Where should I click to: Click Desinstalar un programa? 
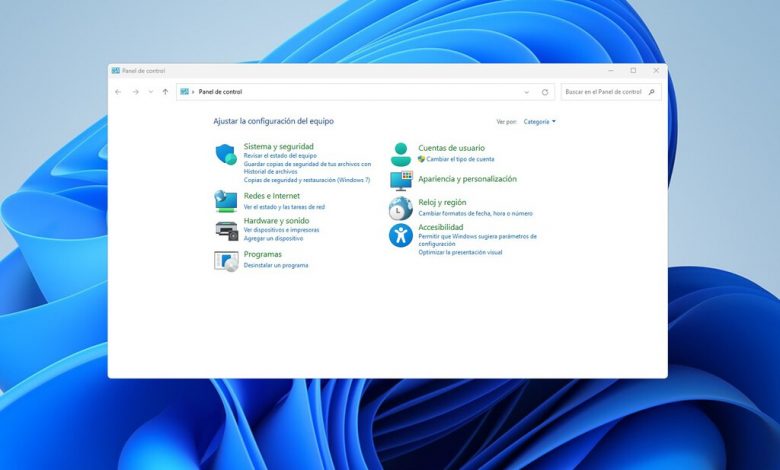click(x=276, y=266)
